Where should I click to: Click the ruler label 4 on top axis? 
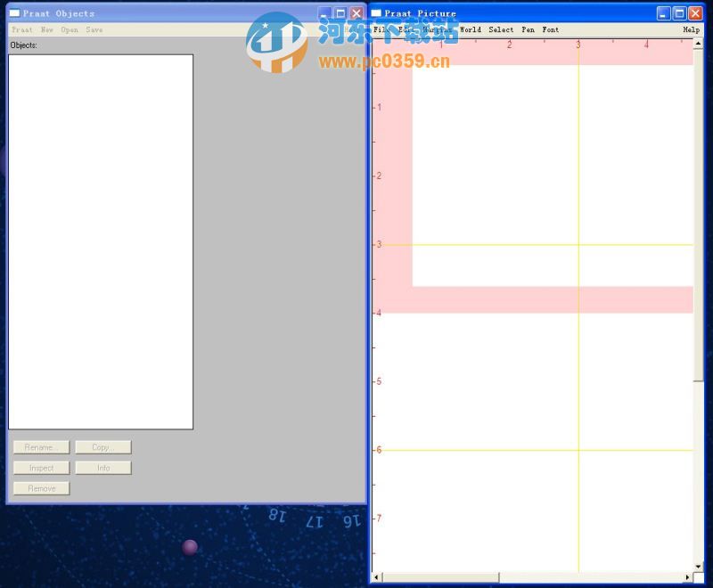click(x=646, y=45)
